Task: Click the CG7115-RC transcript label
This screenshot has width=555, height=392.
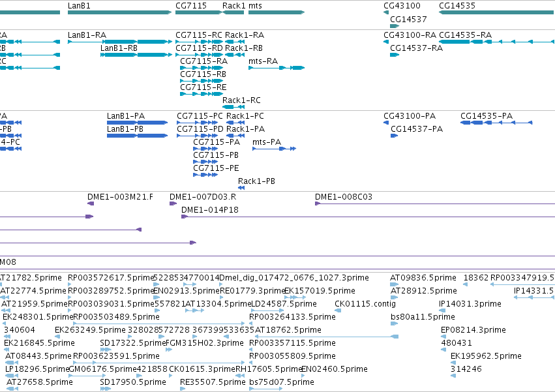Action: [199, 35]
